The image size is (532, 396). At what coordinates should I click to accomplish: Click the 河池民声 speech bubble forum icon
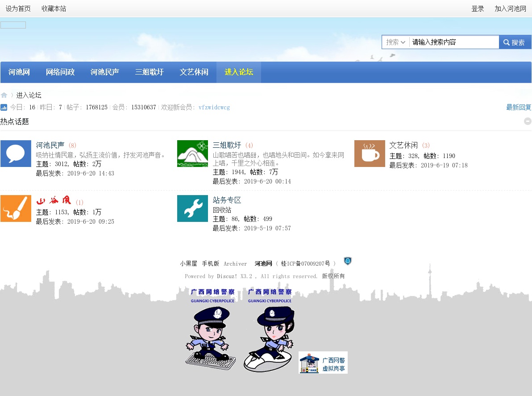[16, 154]
